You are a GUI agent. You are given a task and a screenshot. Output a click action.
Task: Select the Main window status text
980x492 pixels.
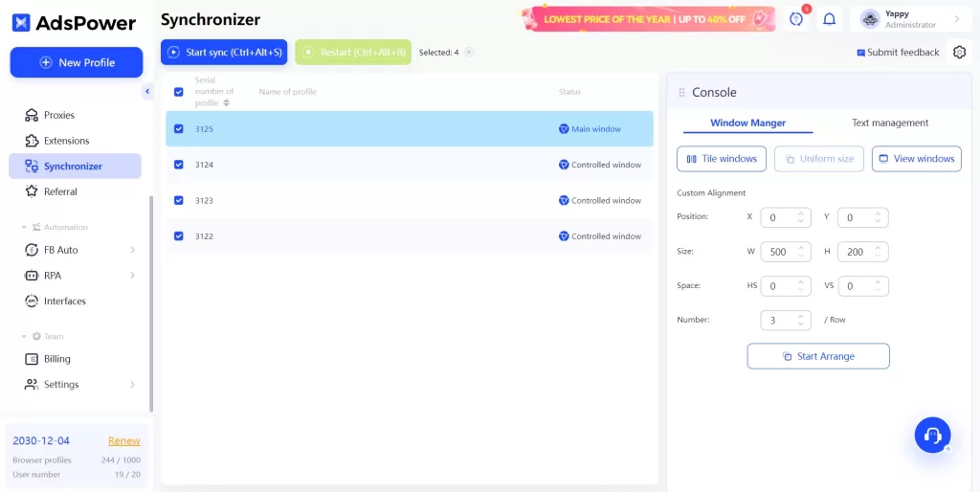pyautogui.click(x=596, y=129)
